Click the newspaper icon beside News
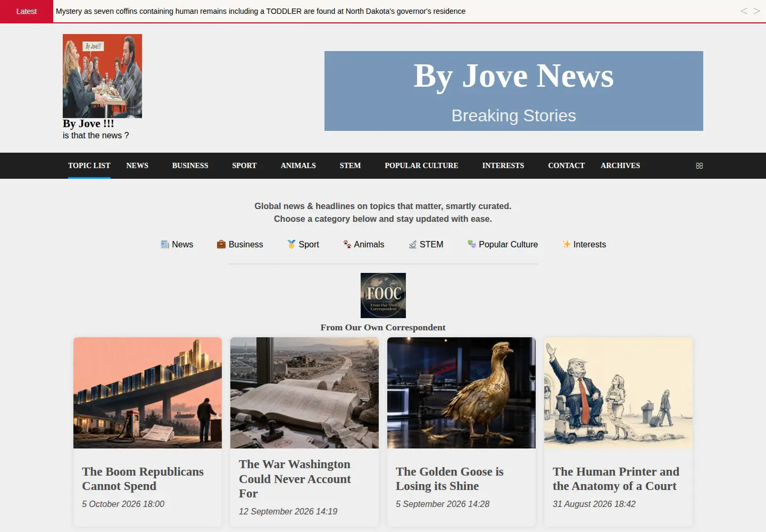Image resolution: width=766 pixels, height=532 pixels. [x=165, y=244]
